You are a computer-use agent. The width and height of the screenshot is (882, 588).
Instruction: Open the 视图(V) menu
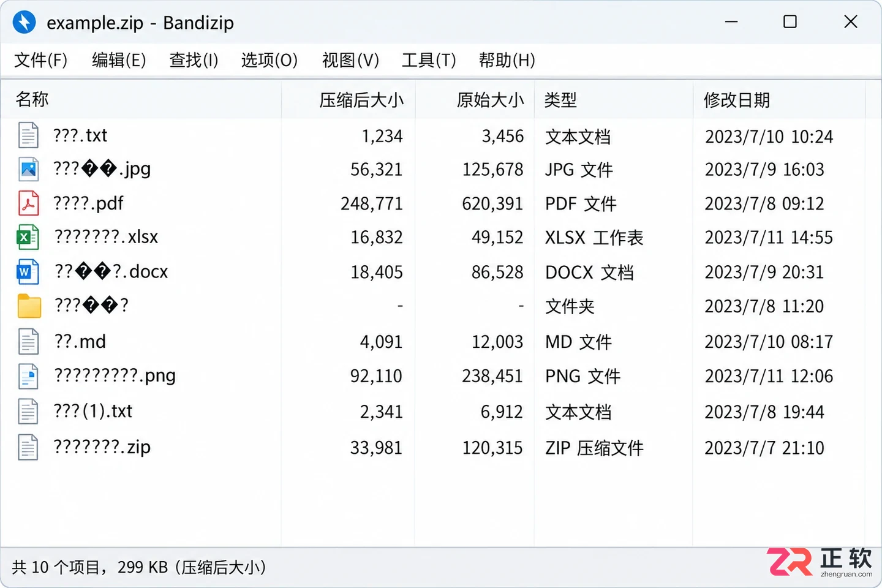point(350,60)
